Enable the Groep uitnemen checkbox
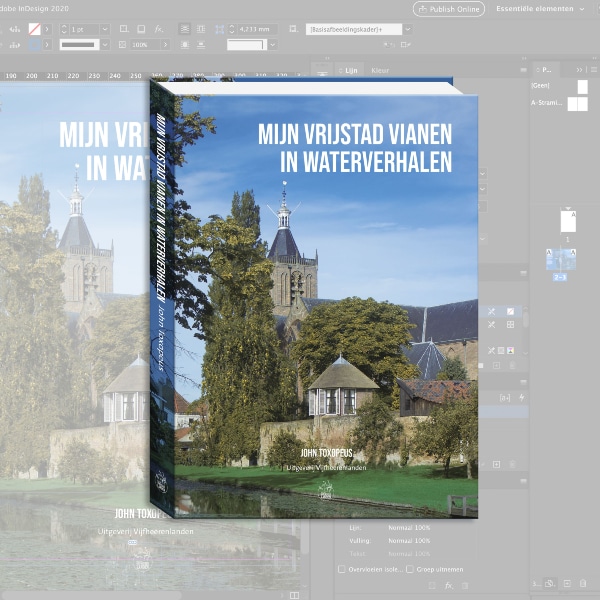Screen dimensions: 600x600 coord(410,568)
